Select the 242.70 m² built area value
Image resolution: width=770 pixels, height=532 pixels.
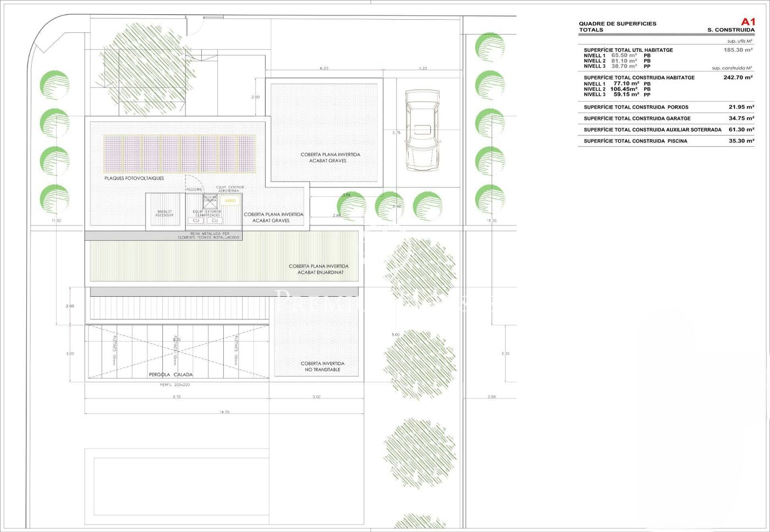pyautogui.click(x=738, y=78)
